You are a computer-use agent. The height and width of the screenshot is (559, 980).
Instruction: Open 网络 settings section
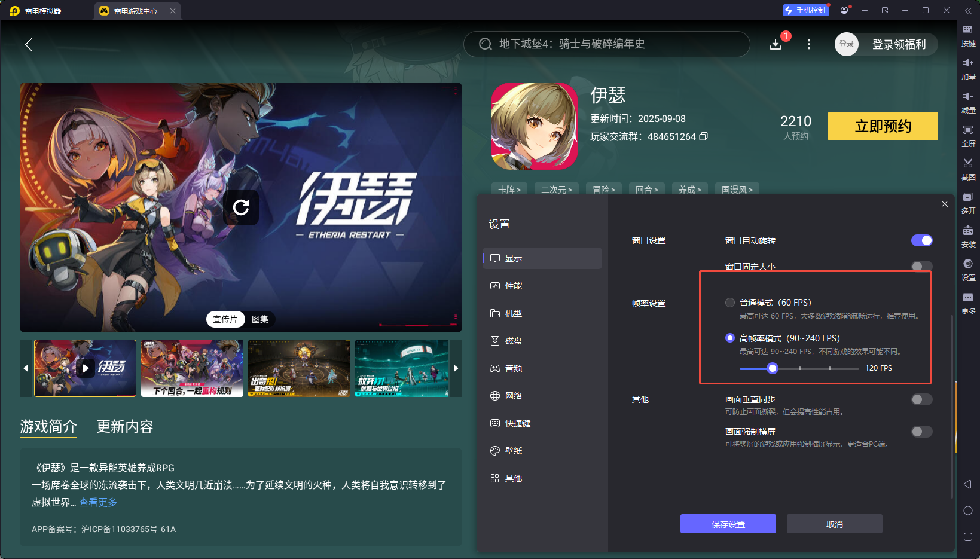[x=542, y=396]
